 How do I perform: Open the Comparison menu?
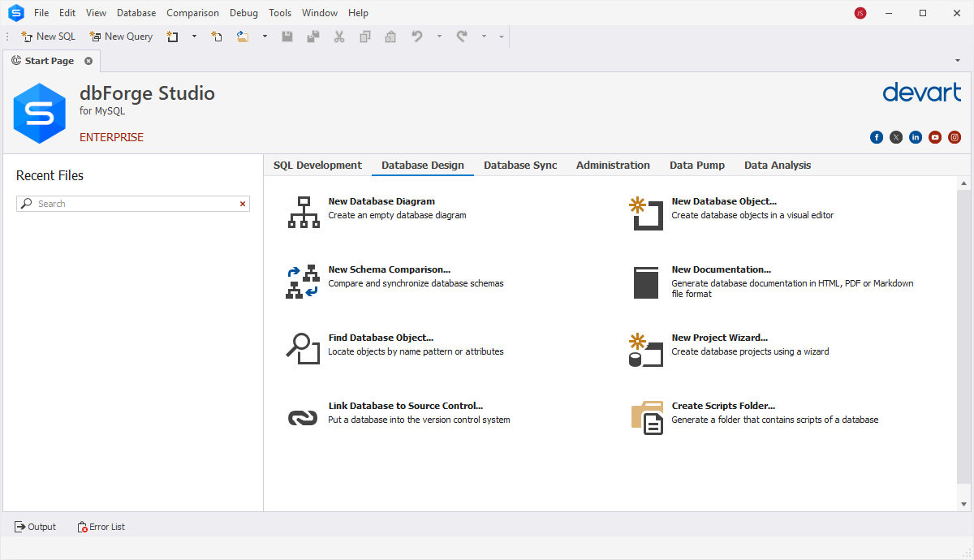point(193,13)
